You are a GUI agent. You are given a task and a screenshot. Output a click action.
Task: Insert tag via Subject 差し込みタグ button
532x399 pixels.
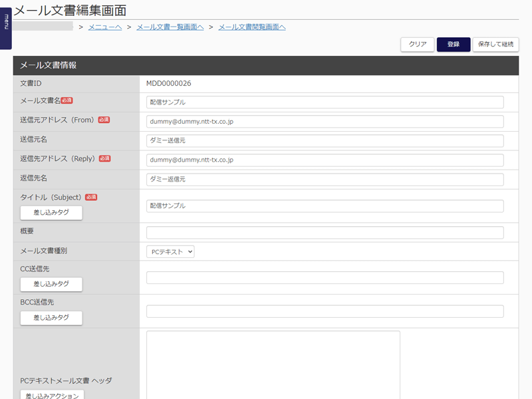[51, 213]
